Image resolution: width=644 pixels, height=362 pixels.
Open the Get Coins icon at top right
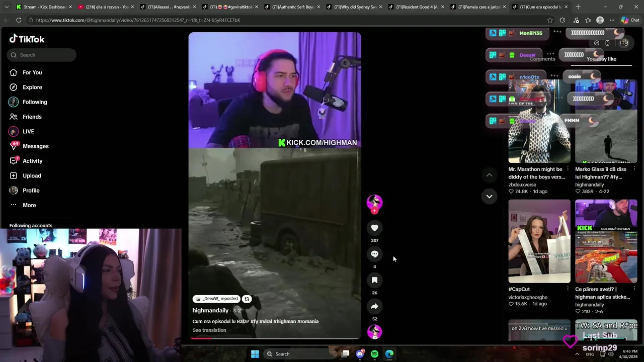597,43
